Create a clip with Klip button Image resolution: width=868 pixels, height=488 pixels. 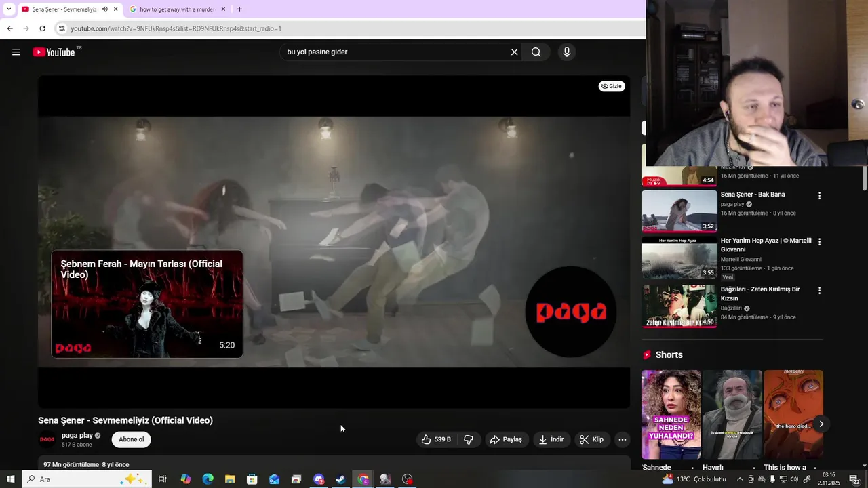point(591,440)
